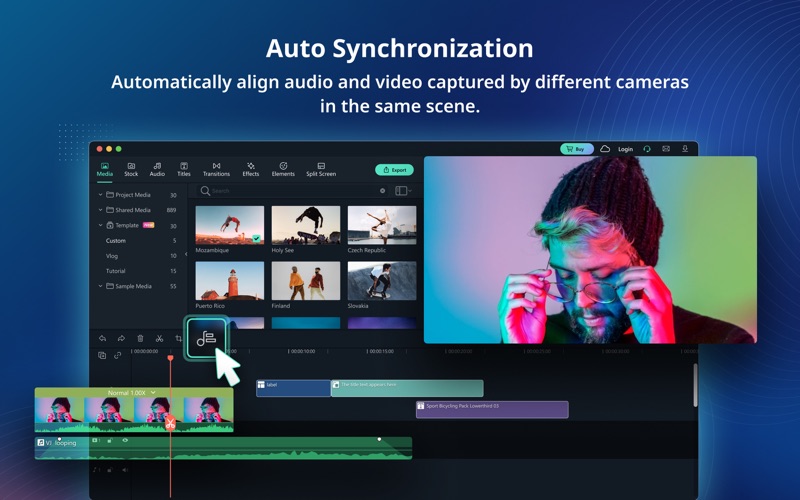The height and width of the screenshot is (500, 800).
Task: Open the Normal 1.00X speed dropdown
Action: coord(132,393)
